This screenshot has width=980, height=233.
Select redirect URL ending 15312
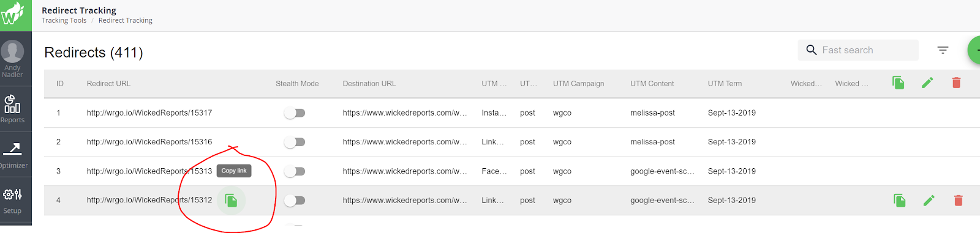[x=149, y=200]
